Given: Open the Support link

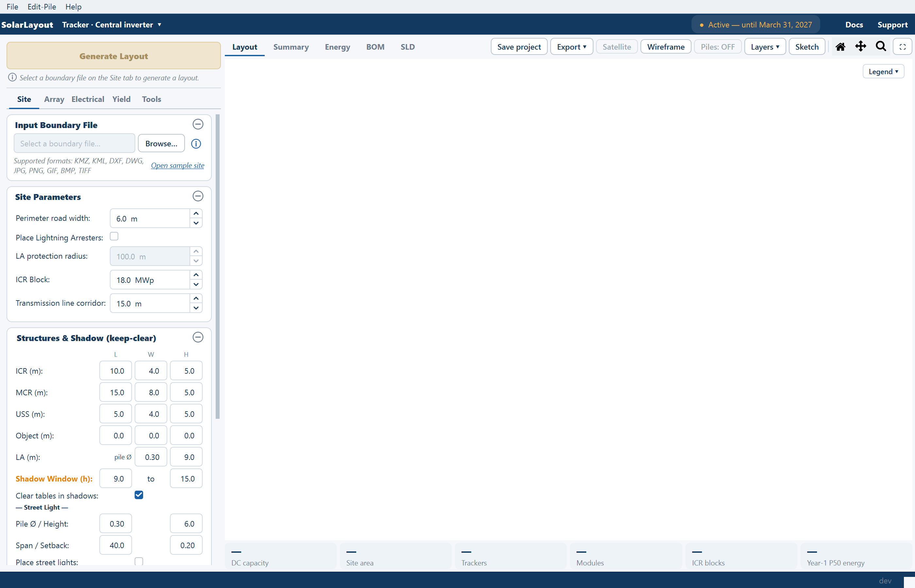Looking at the screenshot, I should (x=892, y=25).
